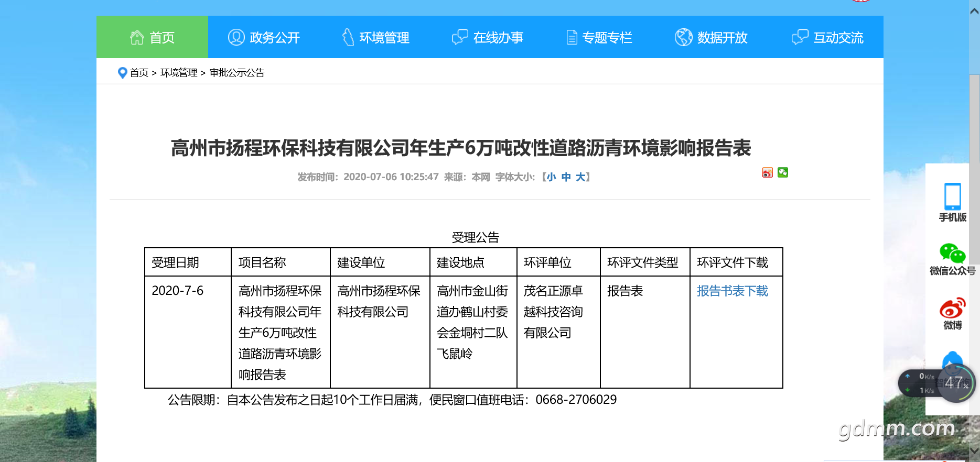This screenshot has height=462, width=980.
Task: Open the 互动交流 menu
Action: (x=827, y=37)
